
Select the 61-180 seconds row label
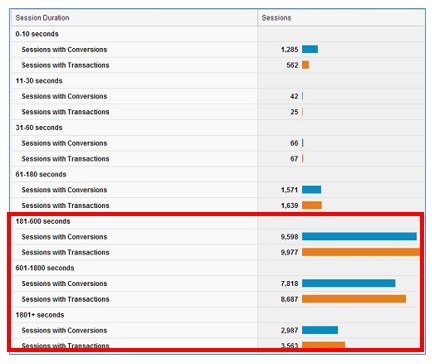pos(41,174)
